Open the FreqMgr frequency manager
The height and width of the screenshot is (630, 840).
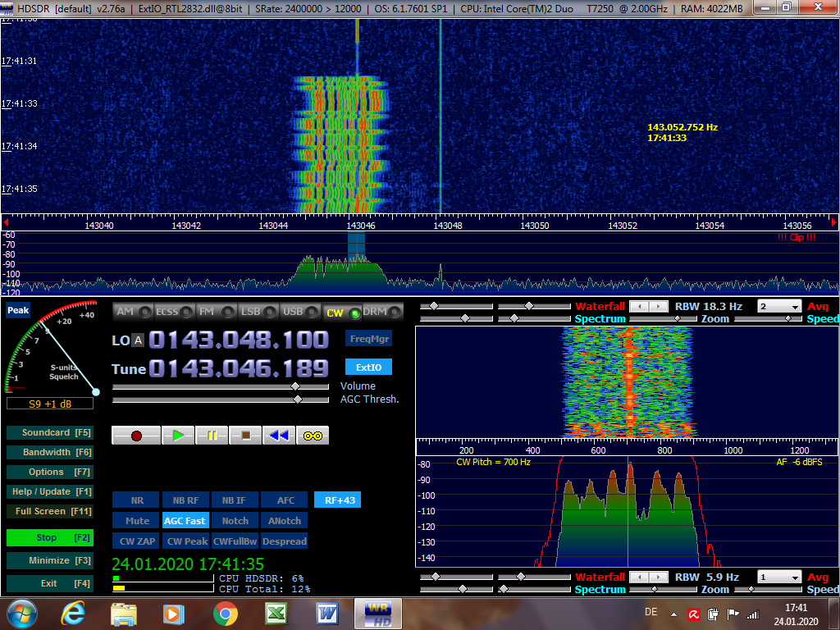point(369,339)
